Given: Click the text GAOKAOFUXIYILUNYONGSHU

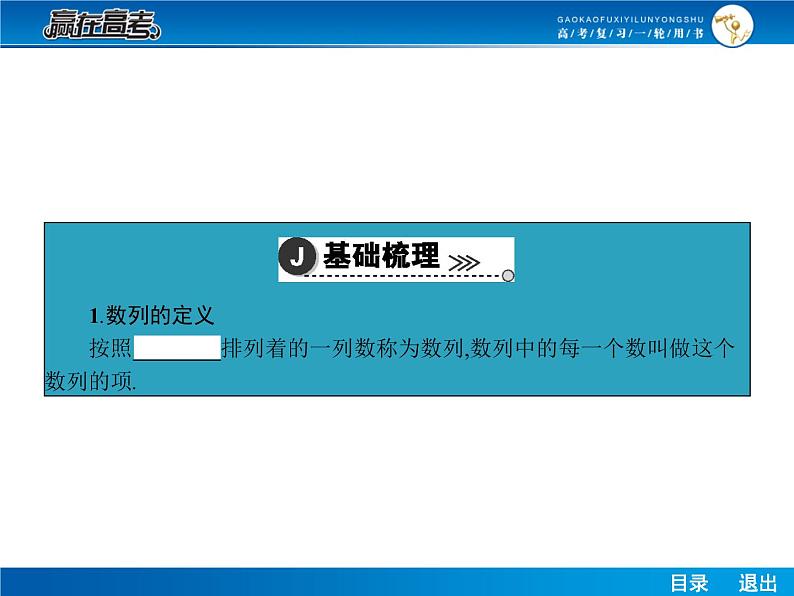Looking at the screenshot, I should [x=630, y=20].
